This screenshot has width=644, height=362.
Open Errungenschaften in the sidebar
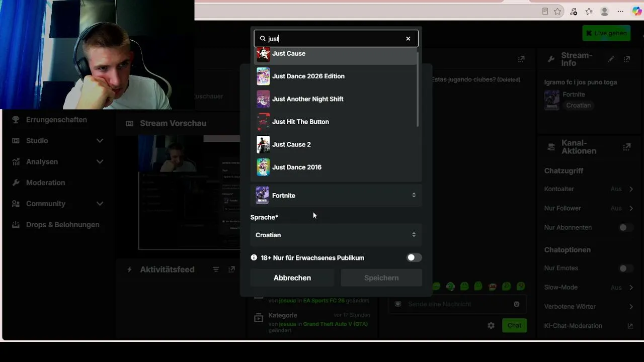pos(56,120)
